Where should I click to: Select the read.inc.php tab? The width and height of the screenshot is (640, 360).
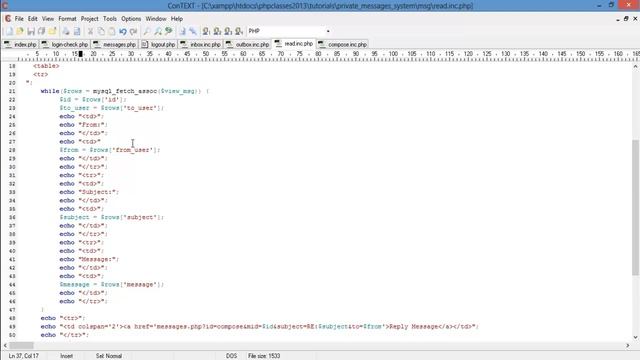point(294,44)
